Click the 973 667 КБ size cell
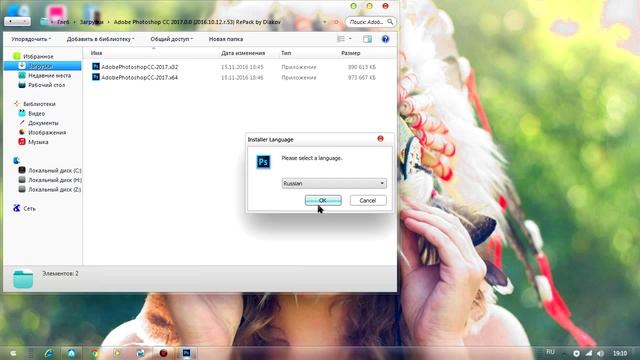 362,78
